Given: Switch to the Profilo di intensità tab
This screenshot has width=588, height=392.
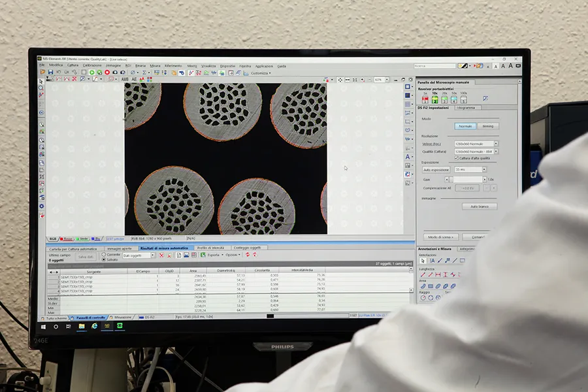Looking at the screenshot, I should (210, 248).
